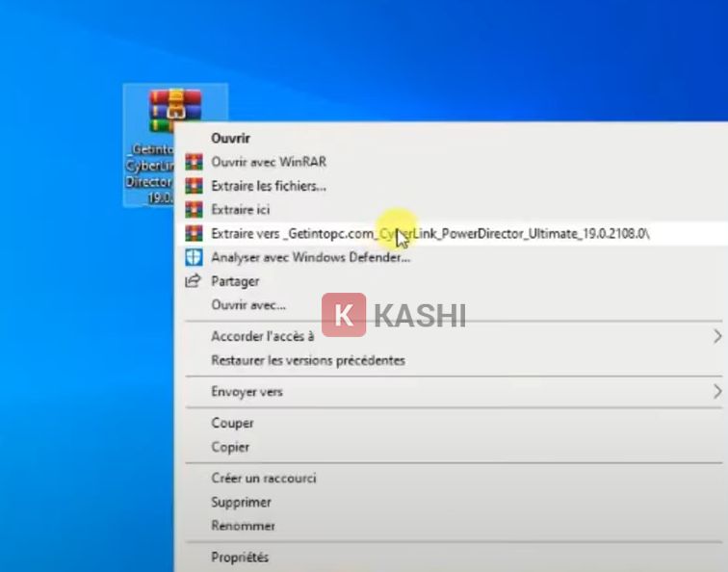Click the icon next to "Extraire les fichiers..."
Viewport: 728px width, 572px height.
pyautogui.click(x=194, y=186)
